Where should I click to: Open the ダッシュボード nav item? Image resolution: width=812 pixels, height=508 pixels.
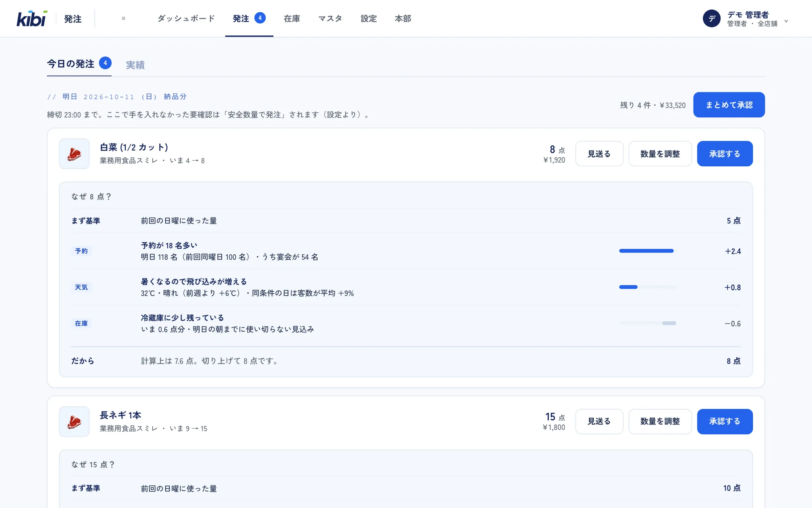click(x=186, y=18)
